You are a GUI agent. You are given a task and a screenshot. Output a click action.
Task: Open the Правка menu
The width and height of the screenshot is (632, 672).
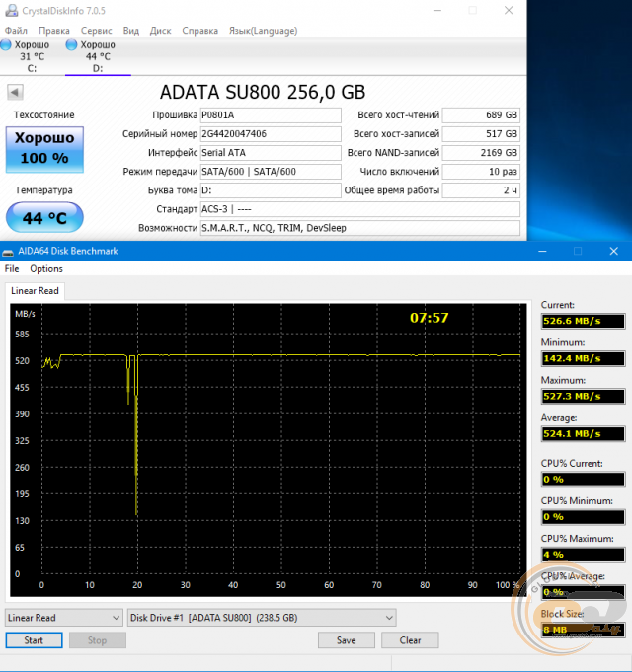54,31
